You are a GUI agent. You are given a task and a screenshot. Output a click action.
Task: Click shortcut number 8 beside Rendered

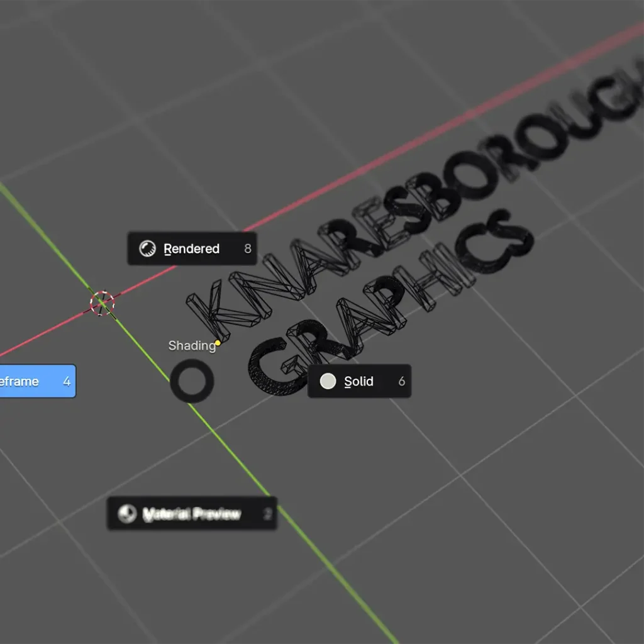coord(247,249)
